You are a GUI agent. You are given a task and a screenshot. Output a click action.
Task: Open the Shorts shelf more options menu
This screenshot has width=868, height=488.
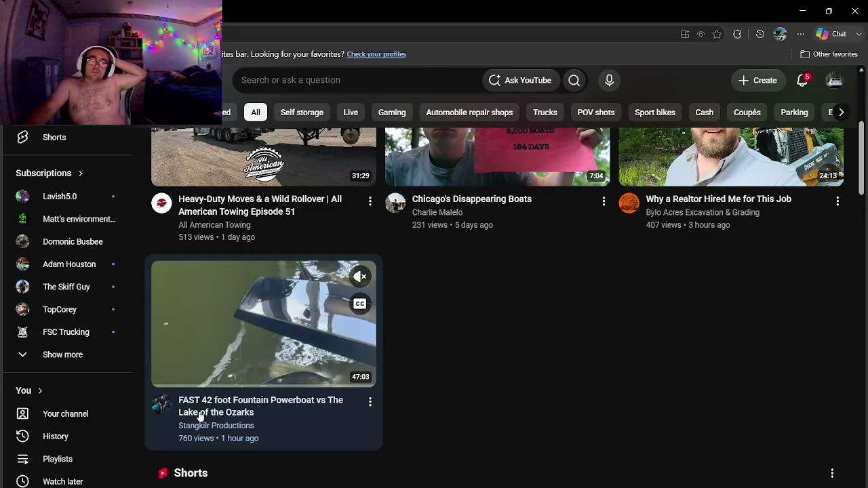pos(832,473)
